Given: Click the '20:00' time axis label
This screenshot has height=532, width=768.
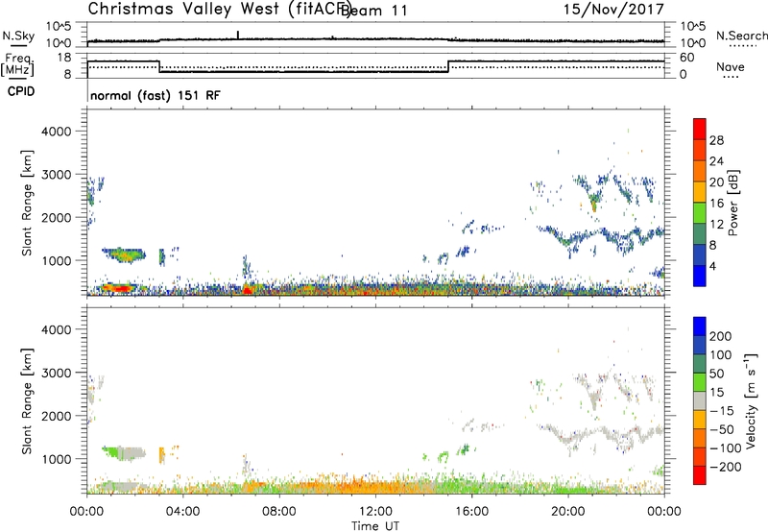Looking at the screenshot, I should tap(568, 512).
